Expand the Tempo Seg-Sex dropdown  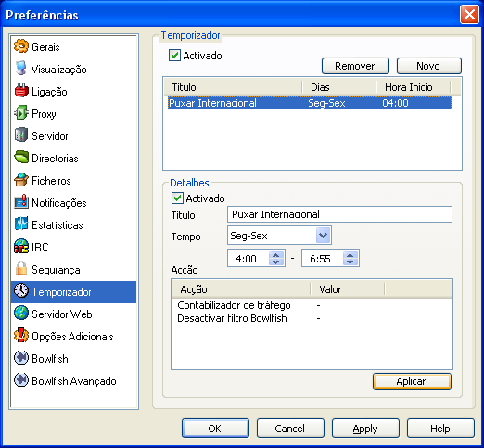point(324,236)
